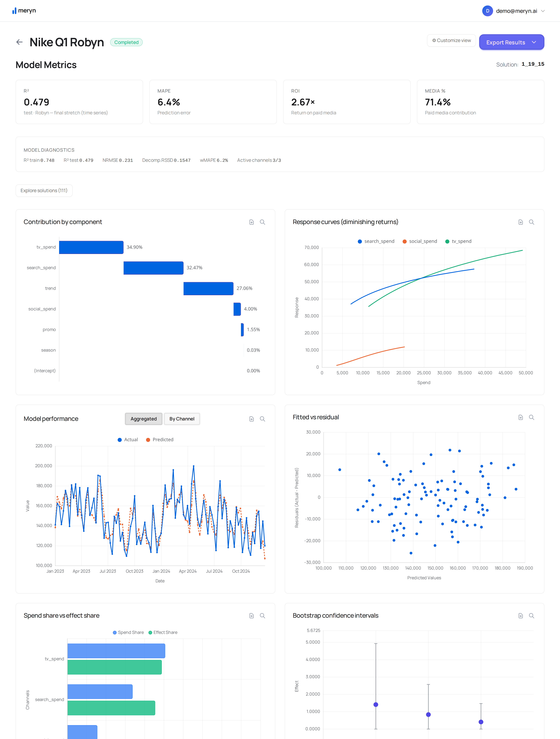Click the trend 27.06% contribution bar
The image size is (560, 739).
click(x=208, y=289)
